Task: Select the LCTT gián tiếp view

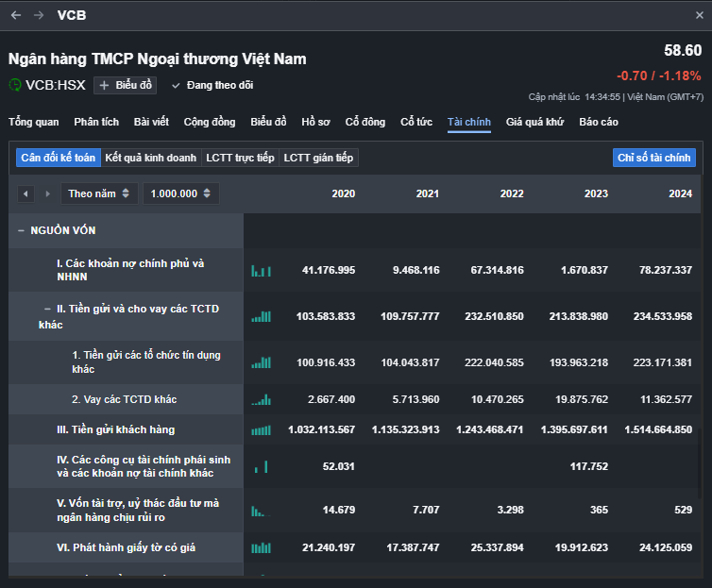Action: pyautogui.click(x=318, y=158)
